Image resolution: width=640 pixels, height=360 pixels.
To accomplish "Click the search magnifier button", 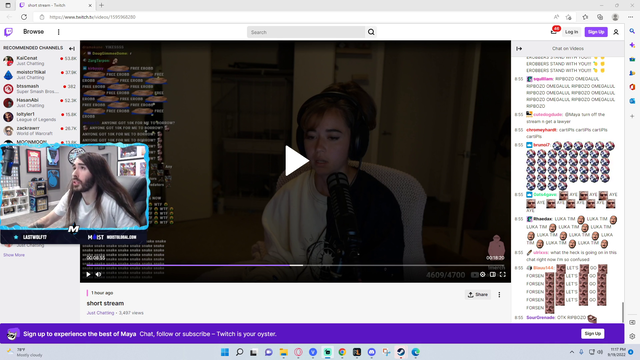I will click(371, 32).
